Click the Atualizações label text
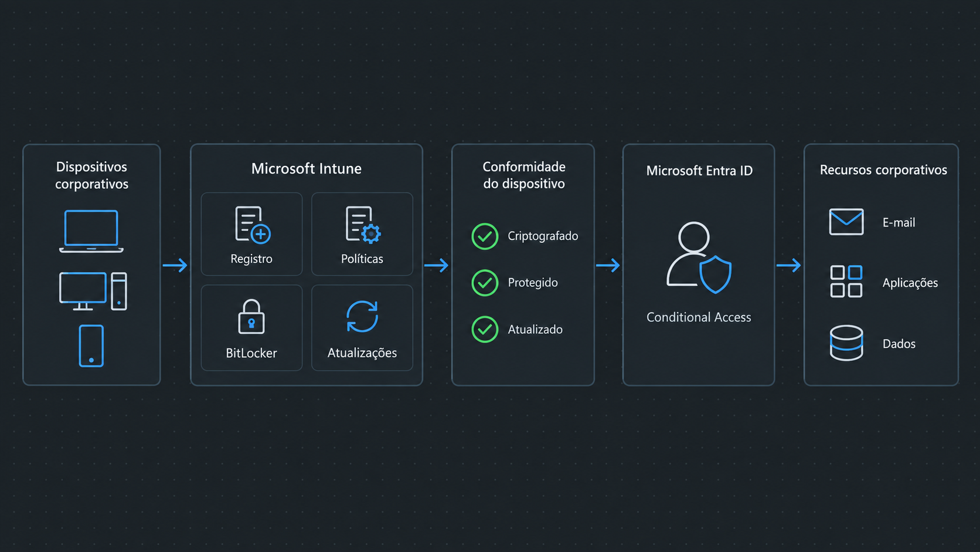980x552 pixels. [x=362, y=353]
